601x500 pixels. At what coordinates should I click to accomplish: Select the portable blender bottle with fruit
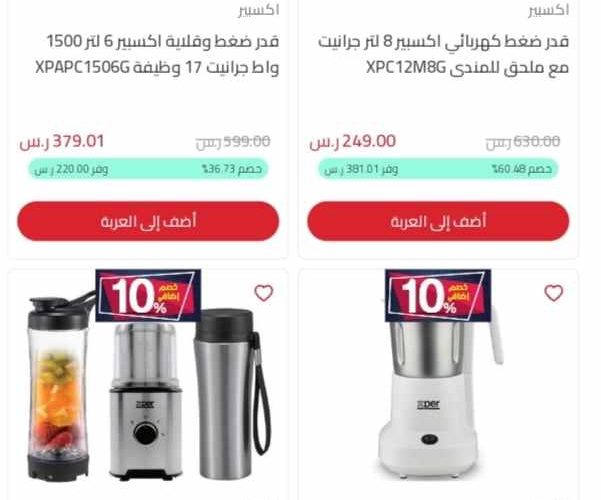click(x=57, y=387)
